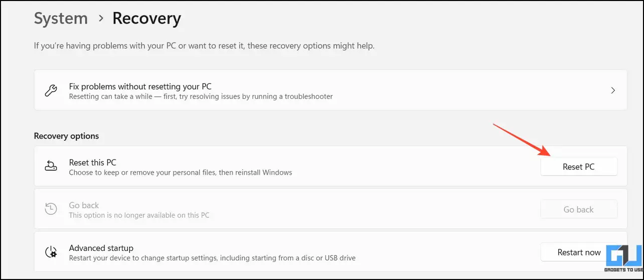This screenshot has width=644, height=280.
Task: Click the Advanced startup power-gear icon
Action: pos(51,252)
